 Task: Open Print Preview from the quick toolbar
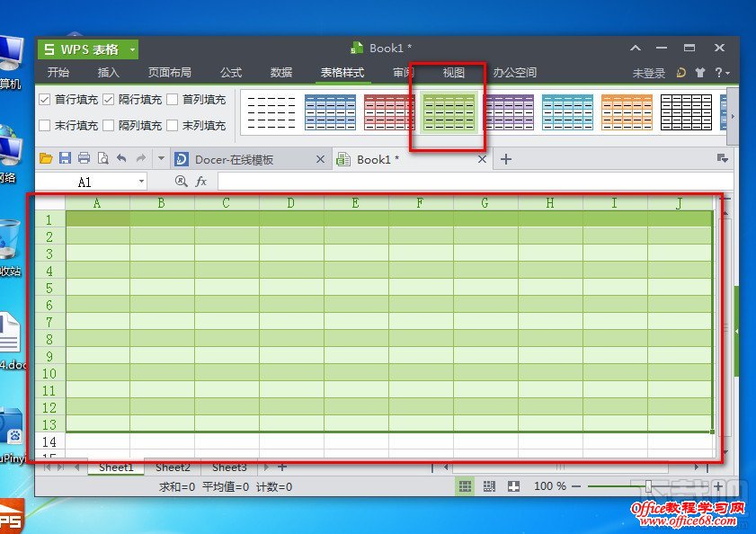[x=102, y=158]
